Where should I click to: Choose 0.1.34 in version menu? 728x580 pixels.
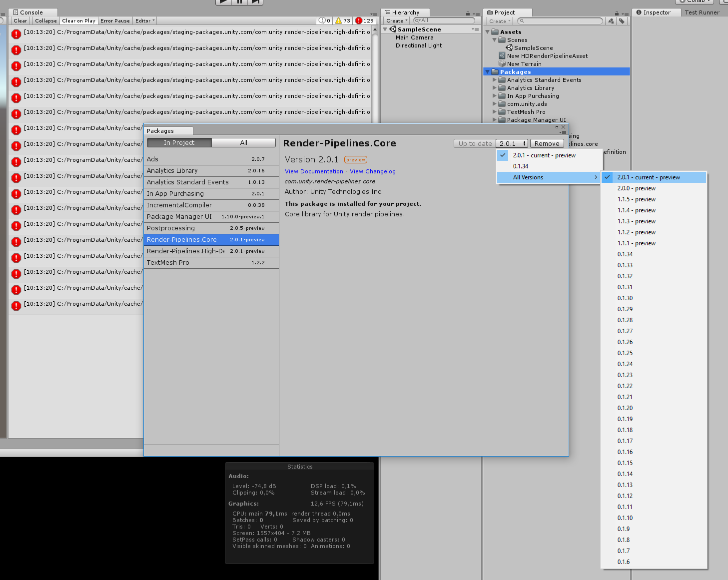(550, 166)
